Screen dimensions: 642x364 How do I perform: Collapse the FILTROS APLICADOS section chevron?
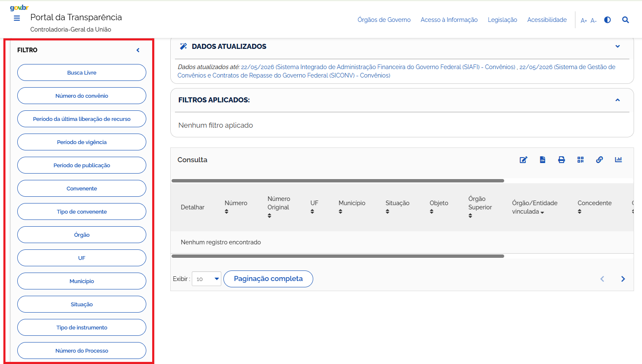point(618,100)
